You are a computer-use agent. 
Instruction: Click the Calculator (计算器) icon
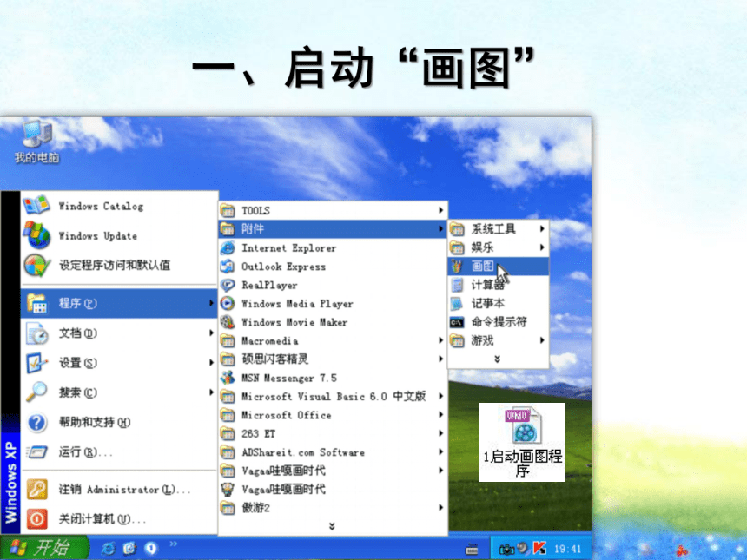click(x=457, y=285)
